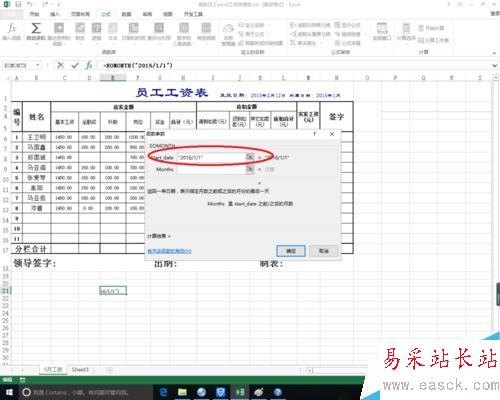Click the Cortana search box on the taskbar
The height and width of the screenshot is (400, 500).
point(87,393)
